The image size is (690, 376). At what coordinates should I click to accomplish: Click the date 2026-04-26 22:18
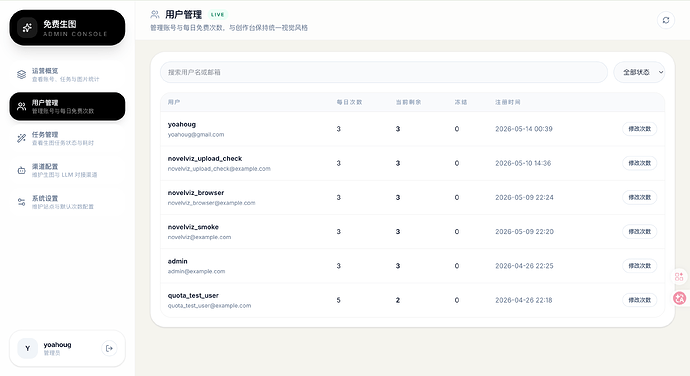(524, 300)
